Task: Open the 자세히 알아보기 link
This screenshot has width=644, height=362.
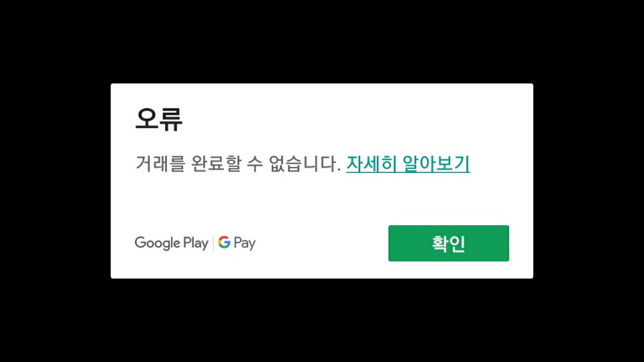Action: [408, 164]
